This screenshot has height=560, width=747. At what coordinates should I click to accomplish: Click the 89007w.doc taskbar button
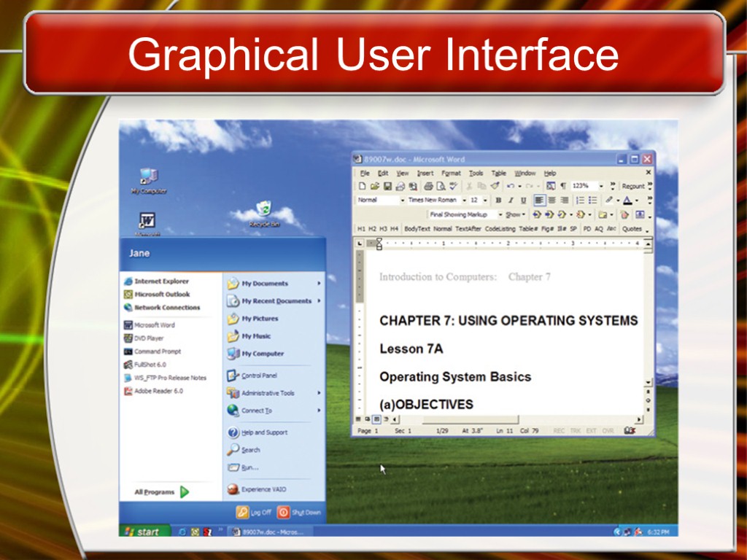(x=268, y=532)
